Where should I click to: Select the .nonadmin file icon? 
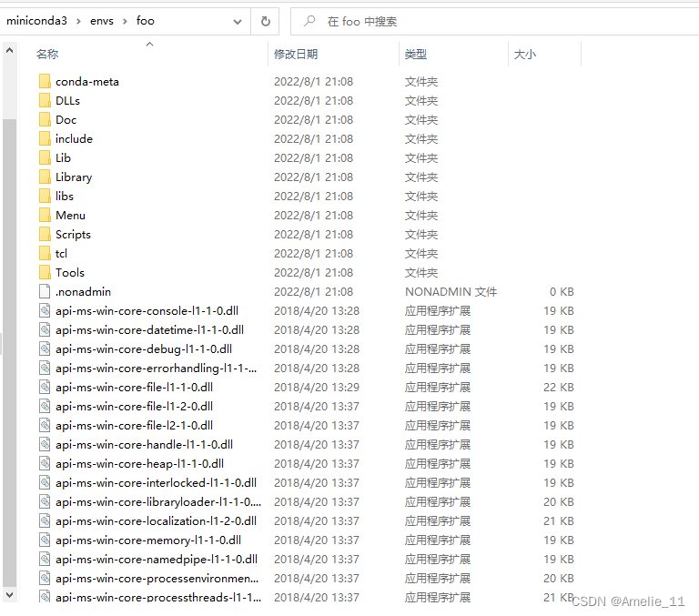point(45,292)
